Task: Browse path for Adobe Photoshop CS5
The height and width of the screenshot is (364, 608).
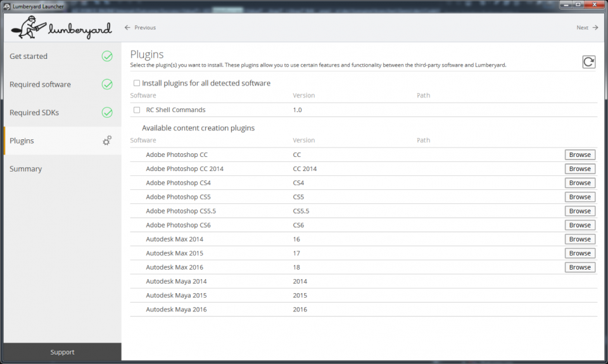Action: [579, 197]
